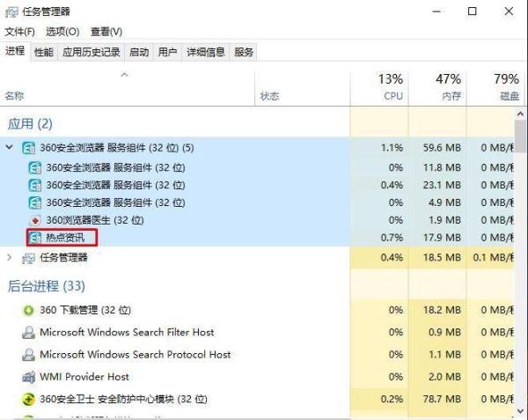528x420 pixels.
Task: Select 360 下载管理 (32 位) process
Action: (257, 310)
